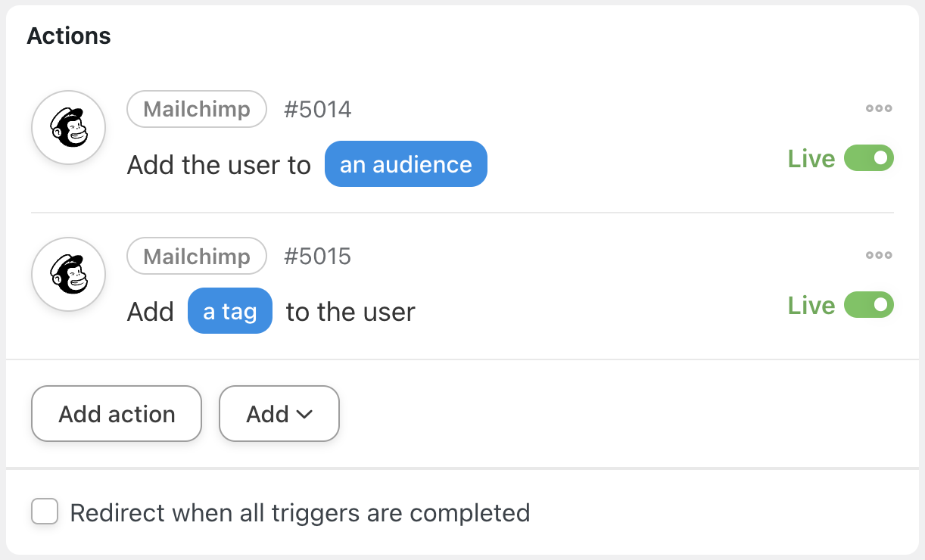Image resolution: width=925 pixels, height=560 pixels.
Task: Check Redirect when all triggers are completed
Action: point(45,512)
